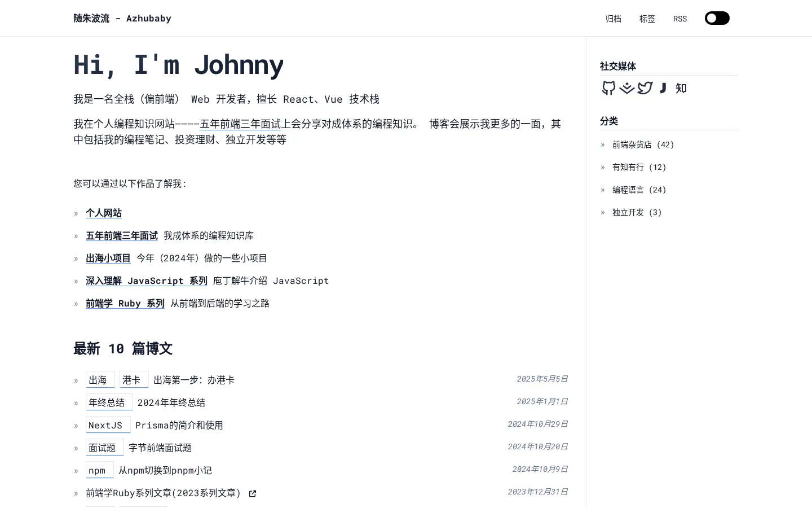Select the 有知有行 (12) category
This screenshot has height=508, width=812.
pyautogui.click(x=639, y=167)
